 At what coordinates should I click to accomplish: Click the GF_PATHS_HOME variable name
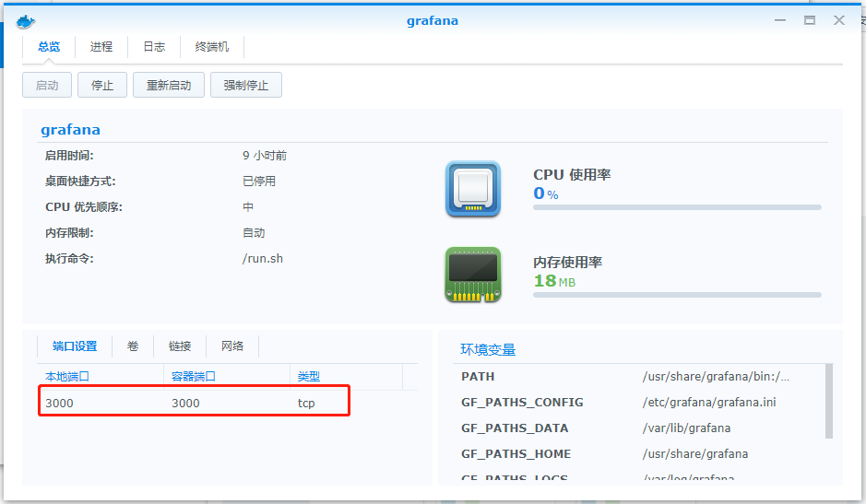click(x=516, y=453)
